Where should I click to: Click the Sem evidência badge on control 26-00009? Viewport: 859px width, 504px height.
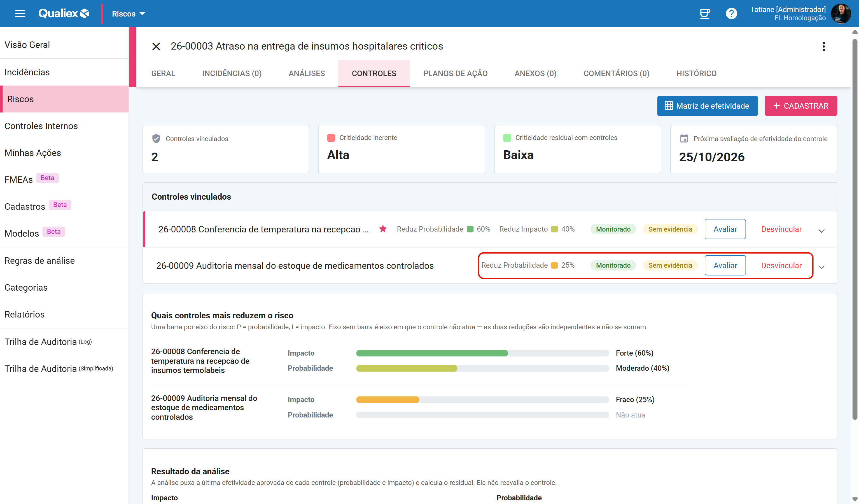click(670, 265)
